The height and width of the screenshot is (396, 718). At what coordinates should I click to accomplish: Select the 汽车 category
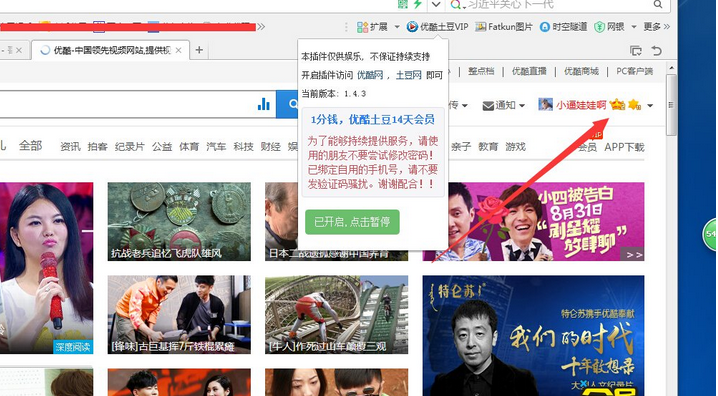216,146
